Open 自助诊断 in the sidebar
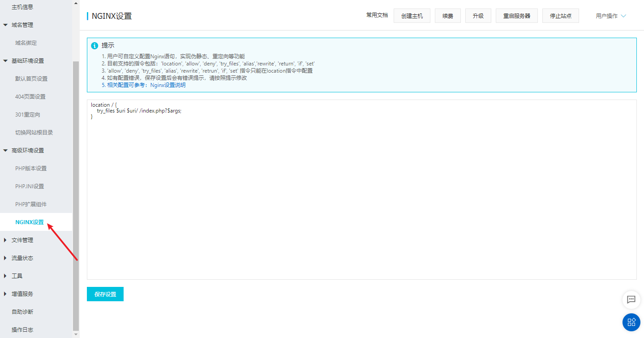 click(22, 312)
